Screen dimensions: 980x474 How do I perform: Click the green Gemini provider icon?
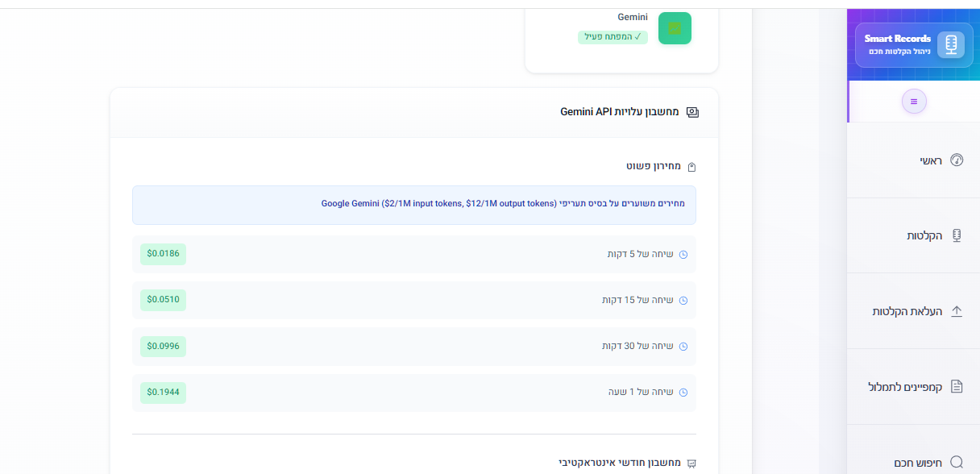675,28
